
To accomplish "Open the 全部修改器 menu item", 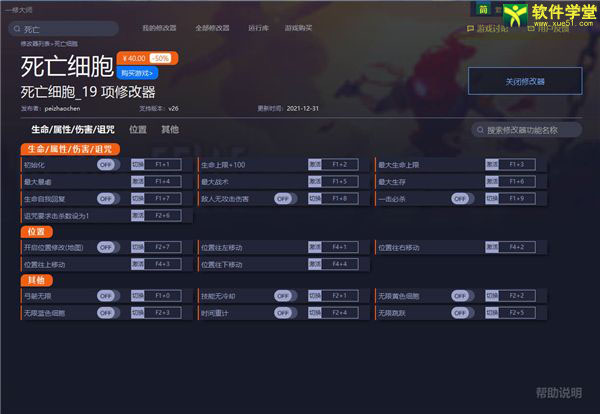I will click(212, 28).
